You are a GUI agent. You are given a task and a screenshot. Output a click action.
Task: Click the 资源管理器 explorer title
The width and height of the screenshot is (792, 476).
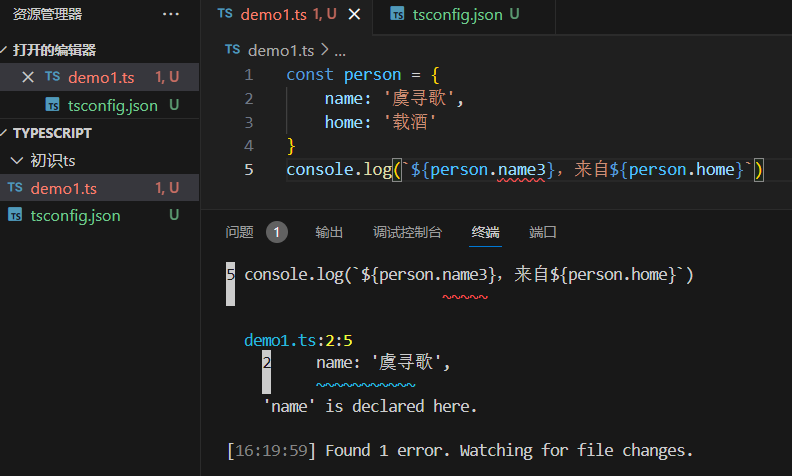pyautogui.click(x=47, y=14)
